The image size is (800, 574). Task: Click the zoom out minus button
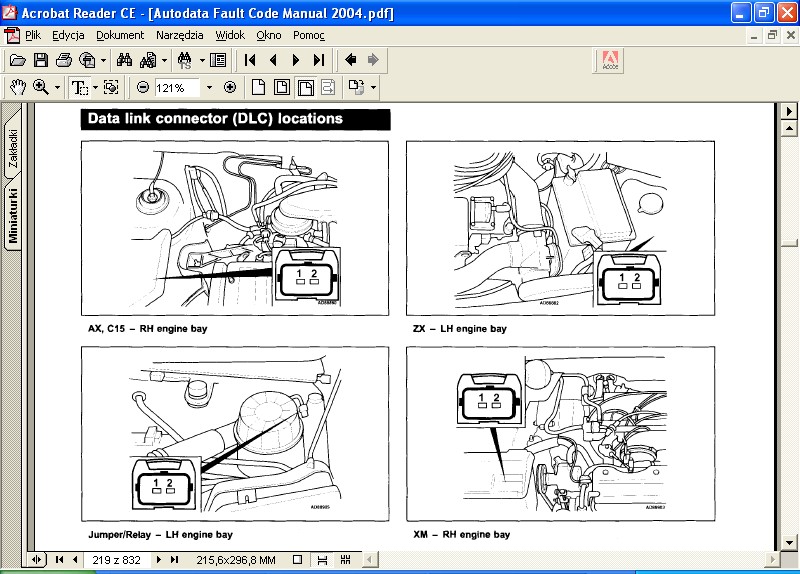tap(143, 88)
